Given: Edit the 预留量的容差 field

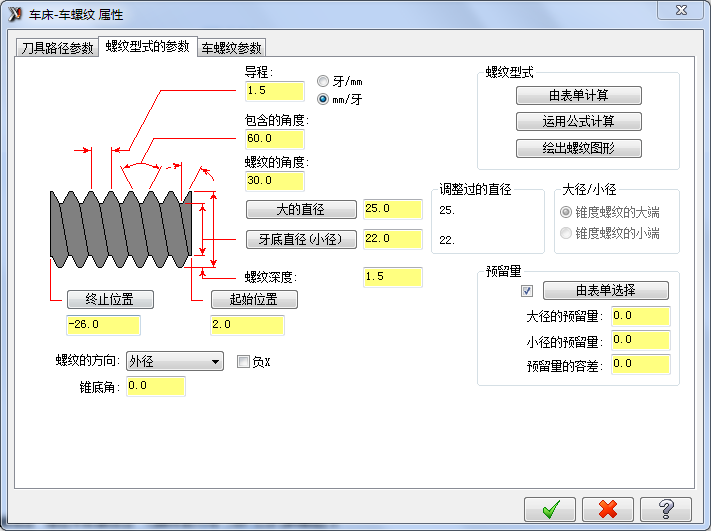Looking at the screenshot, I should pos(641,364).
